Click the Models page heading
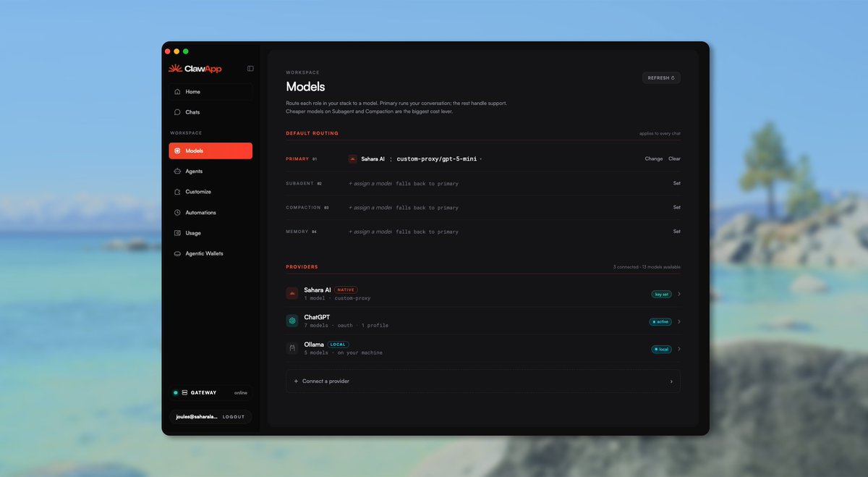The image size is (868, 477). (x=305, y=87)
